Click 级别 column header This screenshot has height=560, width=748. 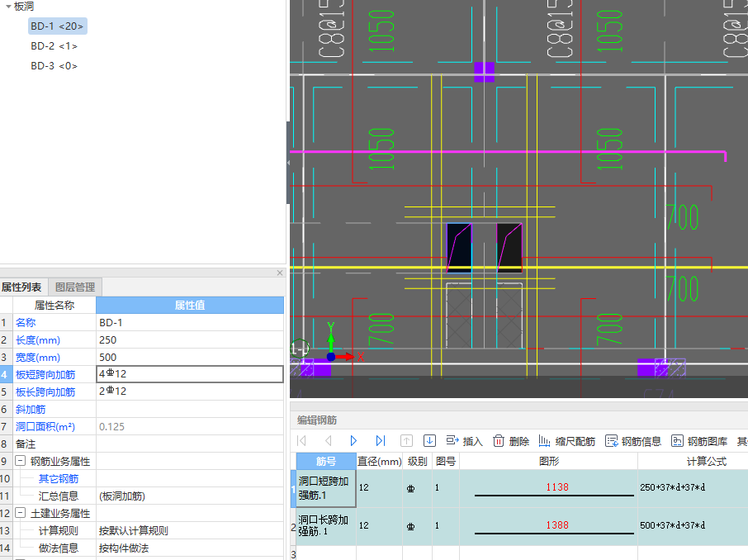[x=418, y=461]
